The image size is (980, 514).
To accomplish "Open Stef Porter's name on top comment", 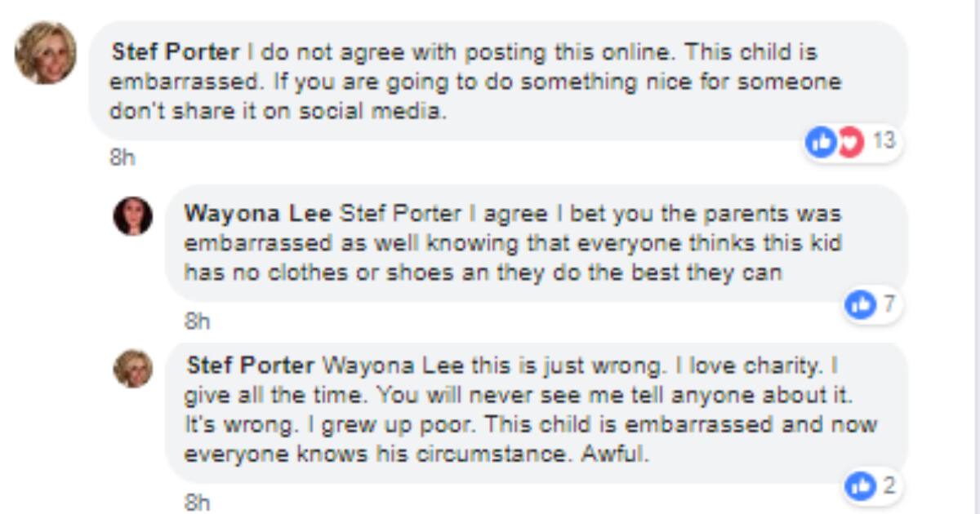I will [174, 52].
